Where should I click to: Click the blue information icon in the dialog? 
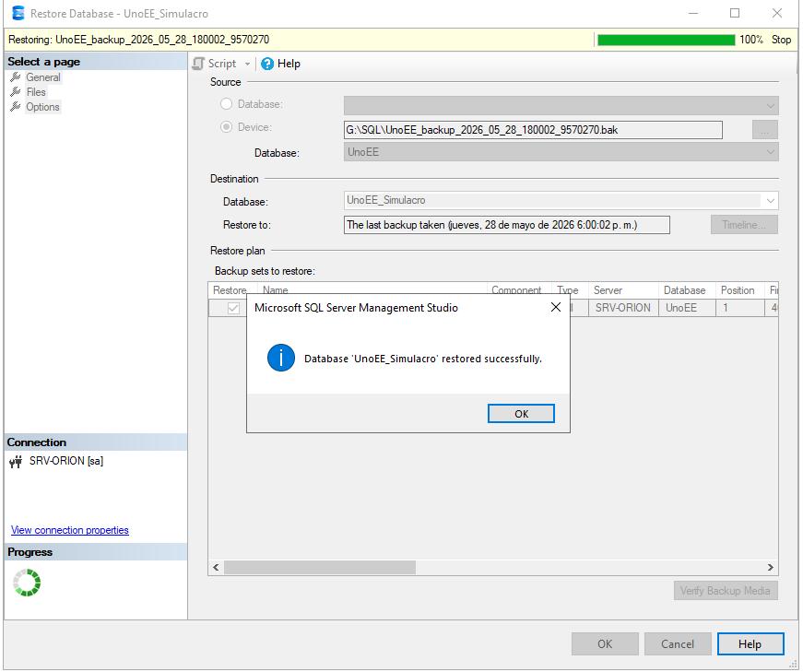tap(280, 358)
